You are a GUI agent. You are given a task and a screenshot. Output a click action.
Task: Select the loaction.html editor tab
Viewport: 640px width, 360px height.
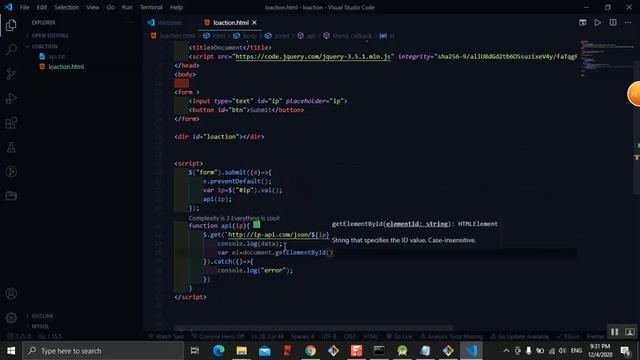[x=231, y=22]
